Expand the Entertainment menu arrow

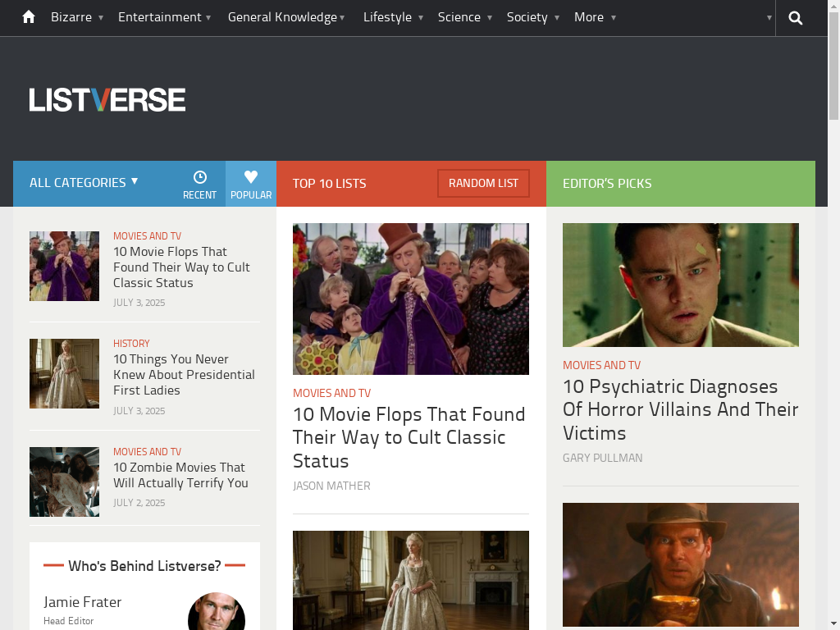coord(208,18)
